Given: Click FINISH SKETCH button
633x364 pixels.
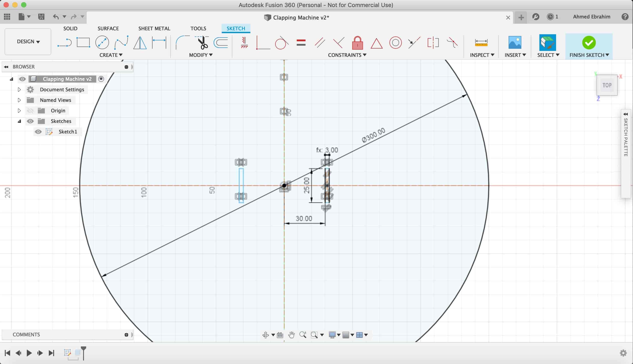Looking at the screenshot, I should coord(589,47).
